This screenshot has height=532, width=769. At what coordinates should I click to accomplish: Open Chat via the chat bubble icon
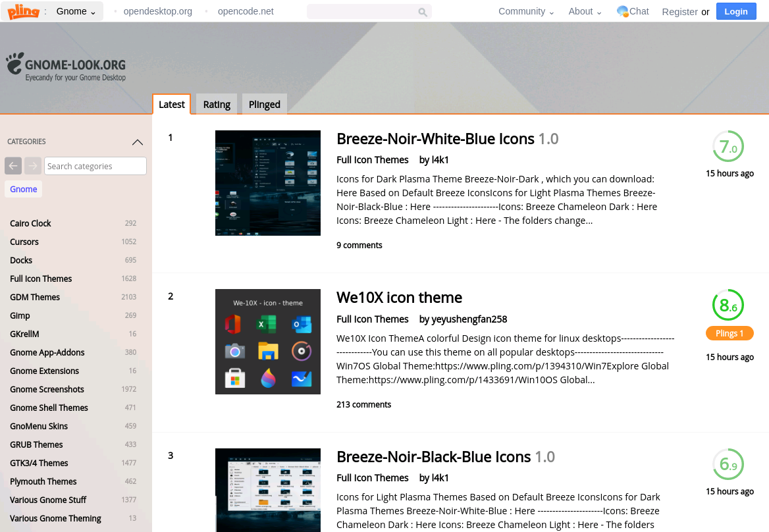622,11
